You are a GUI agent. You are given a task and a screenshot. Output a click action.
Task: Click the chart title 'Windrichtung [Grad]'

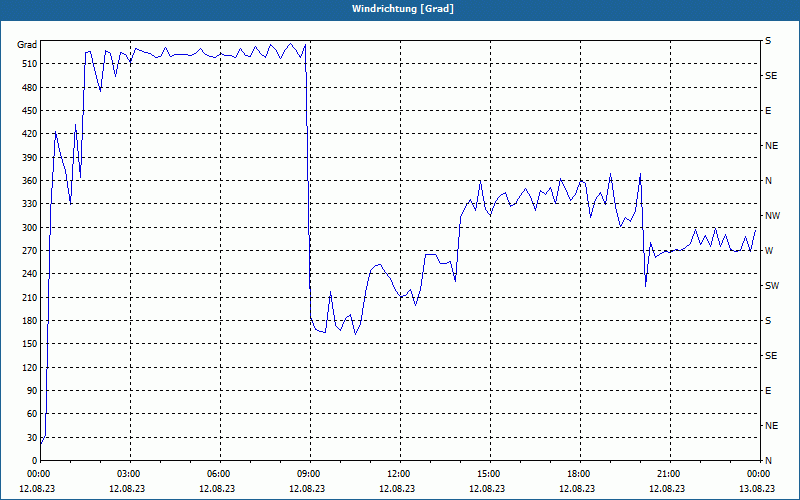click(403, 9)
